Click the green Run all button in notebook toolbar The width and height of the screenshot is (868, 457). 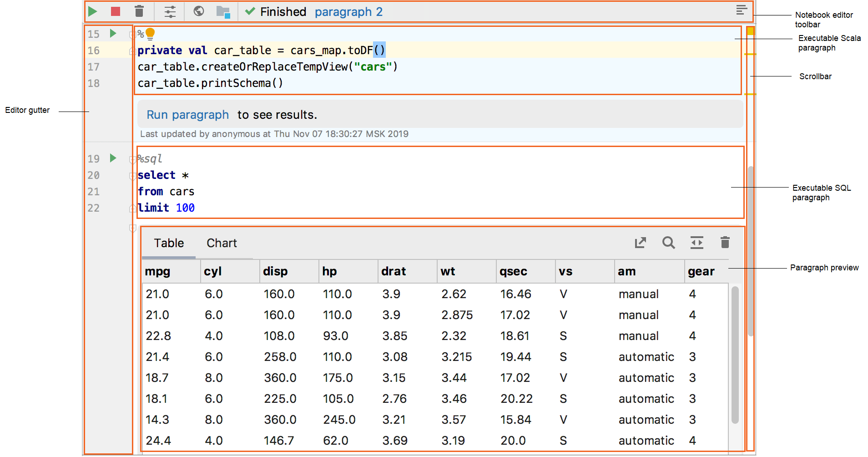pos(93,11)
